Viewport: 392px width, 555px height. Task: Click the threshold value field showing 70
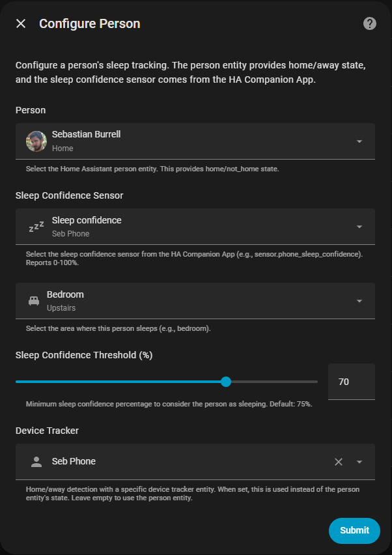(x=351, y=382)
